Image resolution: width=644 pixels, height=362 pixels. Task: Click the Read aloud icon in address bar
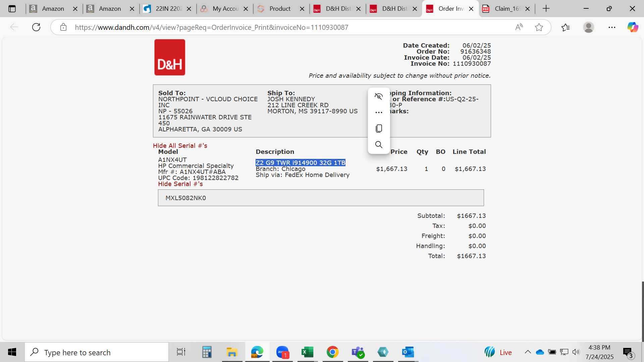[x=519, y=27]
